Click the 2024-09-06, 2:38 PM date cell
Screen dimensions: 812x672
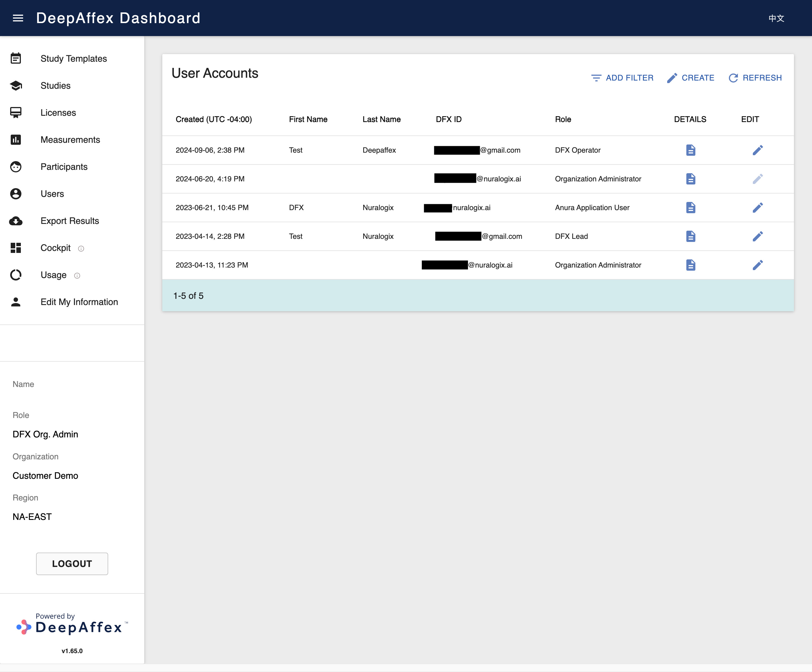point(210,150)
